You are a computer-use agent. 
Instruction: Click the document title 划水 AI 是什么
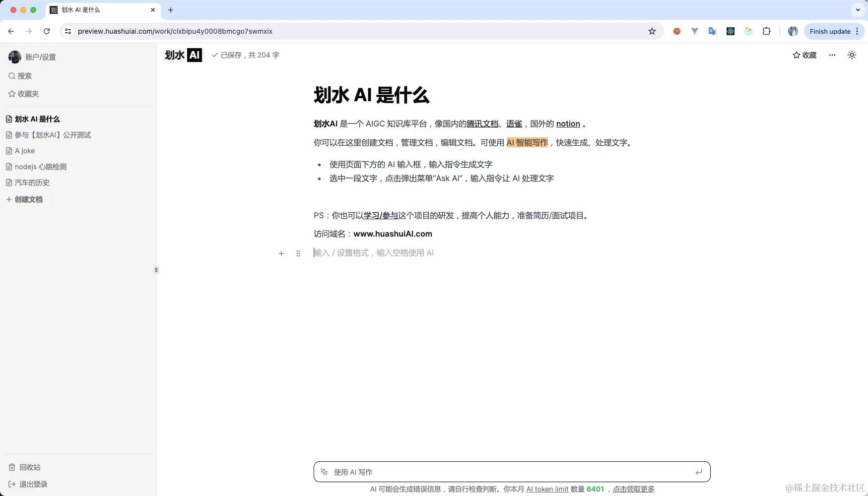tap(372, 95)
